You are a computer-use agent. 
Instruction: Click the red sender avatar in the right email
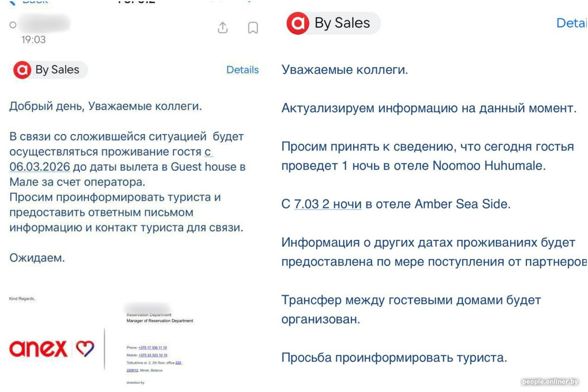[298, 24]
